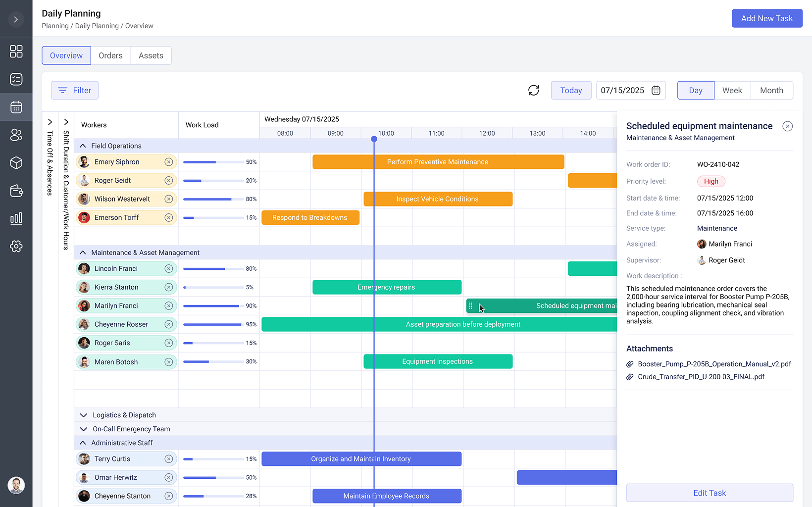Switch to the Assets tab

click(x=151, y=55)
